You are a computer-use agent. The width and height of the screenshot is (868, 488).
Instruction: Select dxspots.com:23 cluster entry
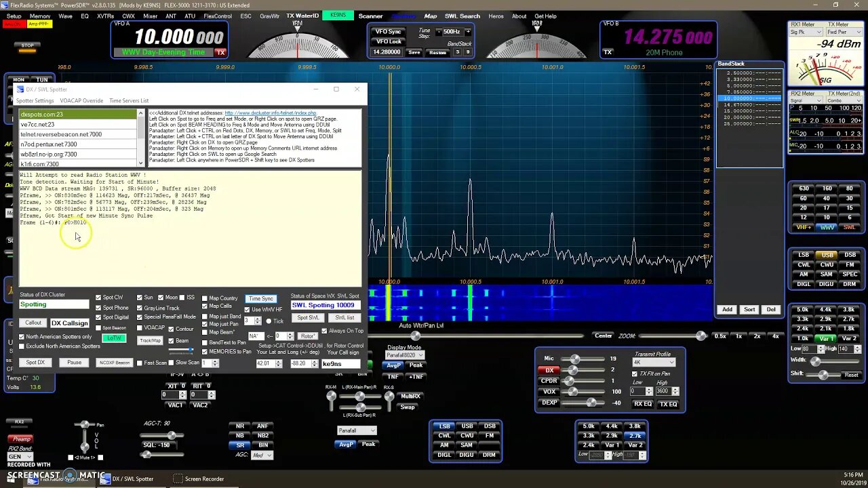[77, 115]
